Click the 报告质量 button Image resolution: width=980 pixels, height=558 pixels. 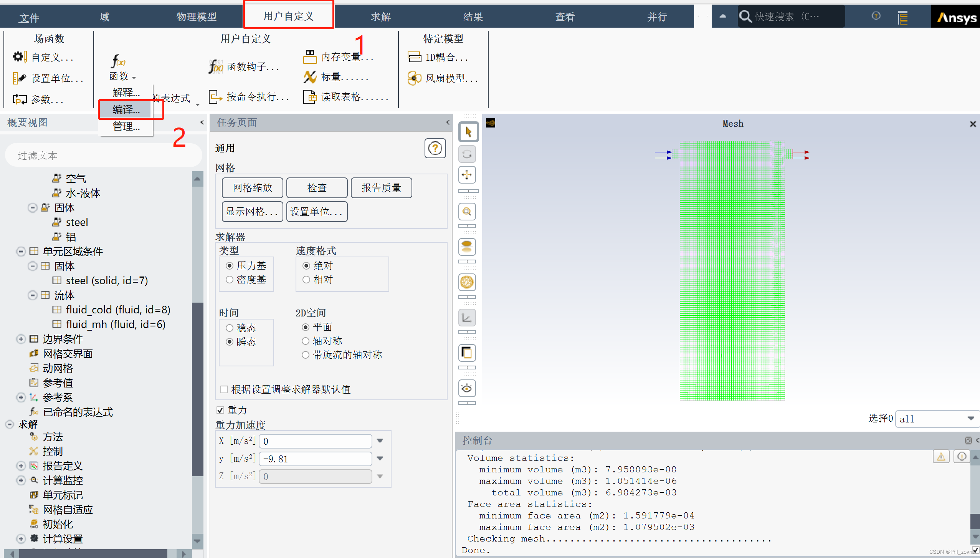pos(381,188)
